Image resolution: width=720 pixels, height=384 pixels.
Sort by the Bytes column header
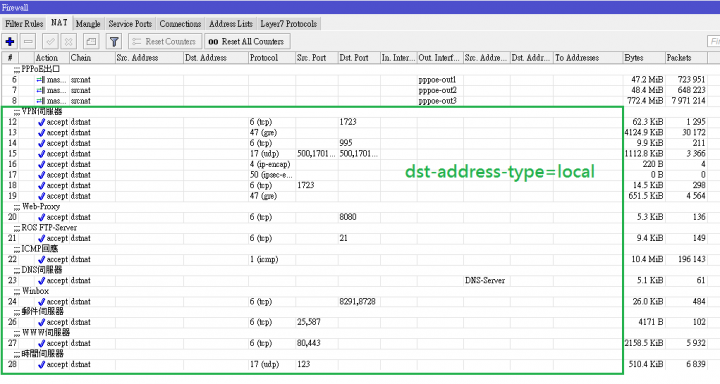(644, 58)
